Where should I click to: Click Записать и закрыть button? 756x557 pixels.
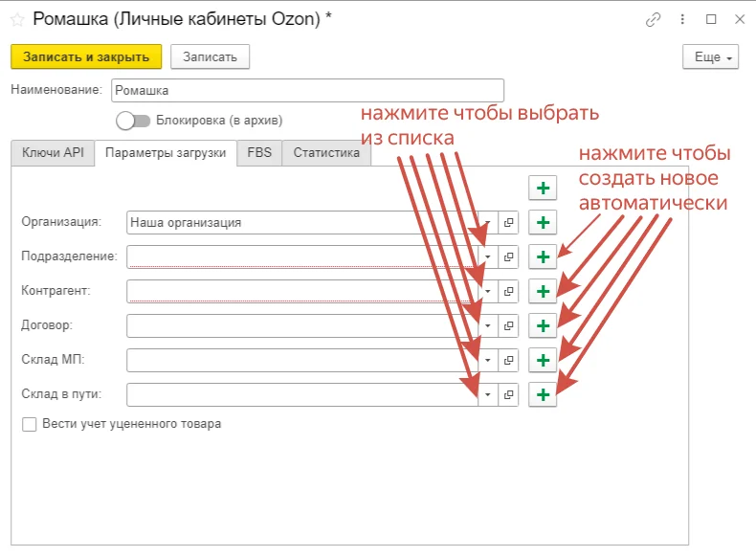86,57
